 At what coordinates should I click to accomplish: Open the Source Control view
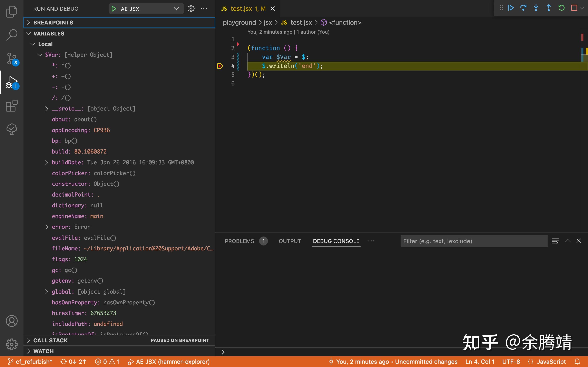[11, 59]
